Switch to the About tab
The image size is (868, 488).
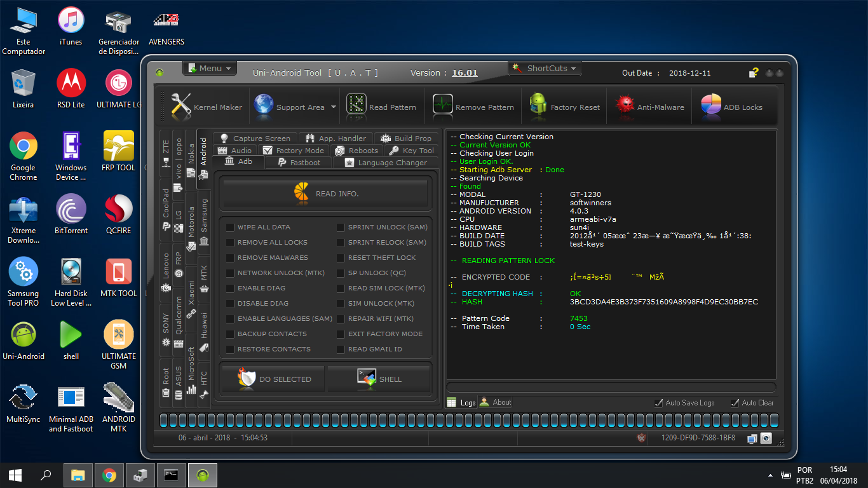tap(495, 402)
